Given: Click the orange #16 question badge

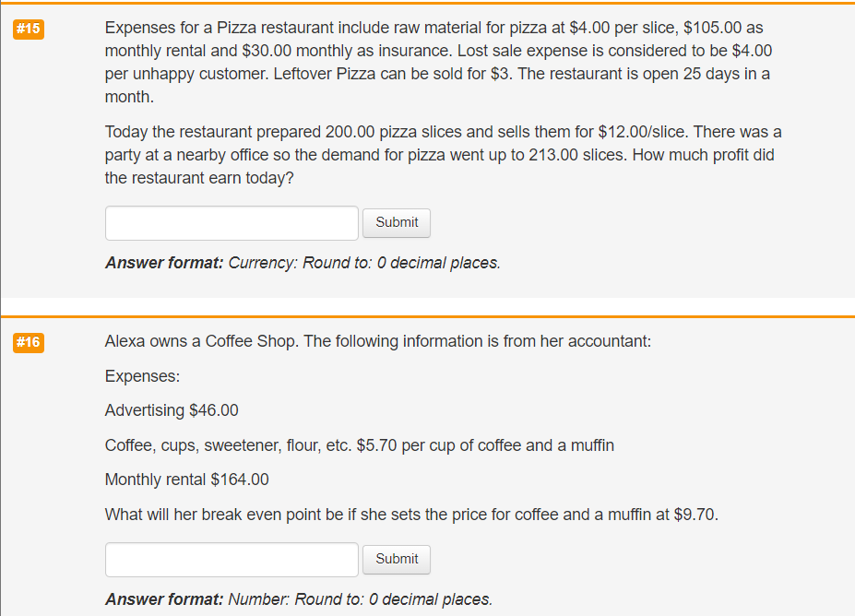Looking at the screenshot, I should 28,342.
